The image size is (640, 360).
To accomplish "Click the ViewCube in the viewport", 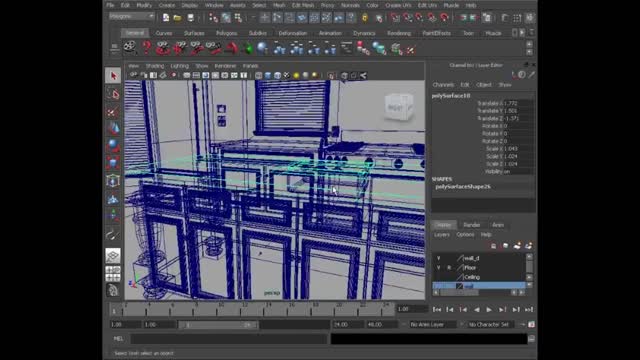I will (399, 107).
